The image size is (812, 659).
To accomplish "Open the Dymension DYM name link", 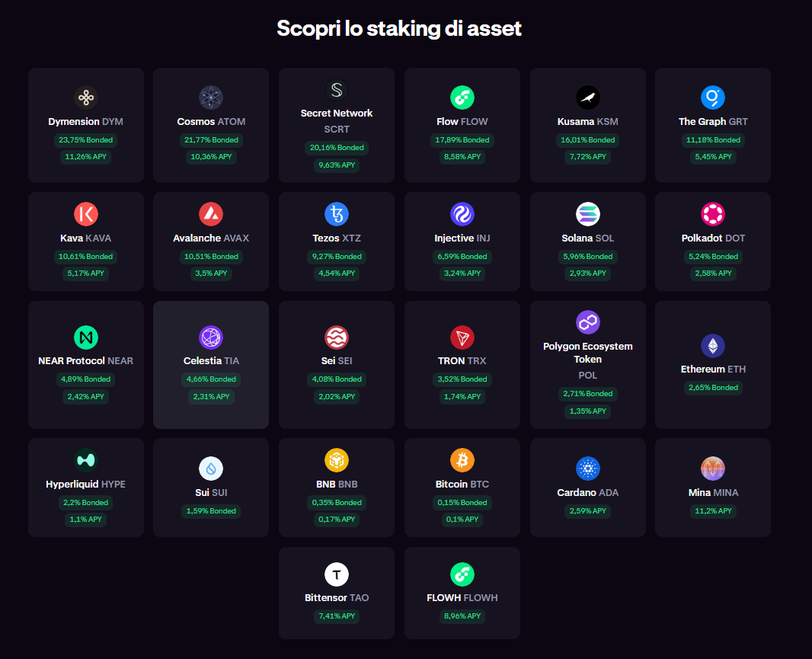I will point(86,122).
